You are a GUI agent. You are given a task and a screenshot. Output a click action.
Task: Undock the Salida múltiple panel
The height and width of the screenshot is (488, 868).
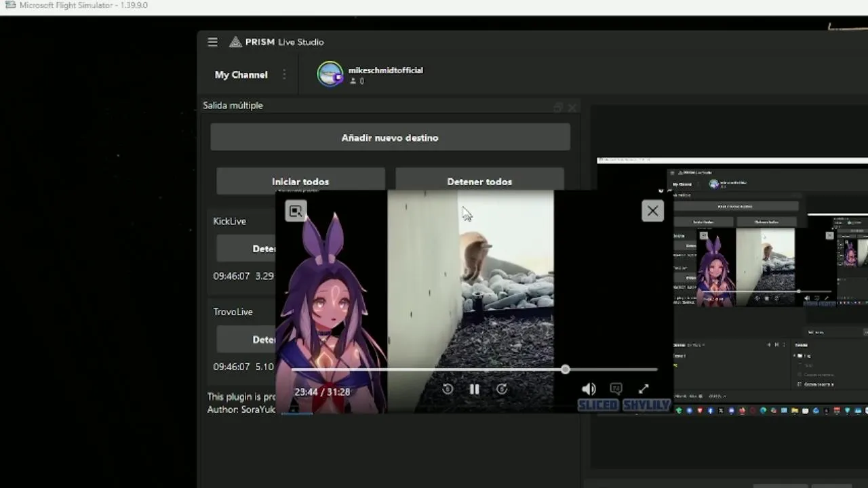[x=558, y=107]
